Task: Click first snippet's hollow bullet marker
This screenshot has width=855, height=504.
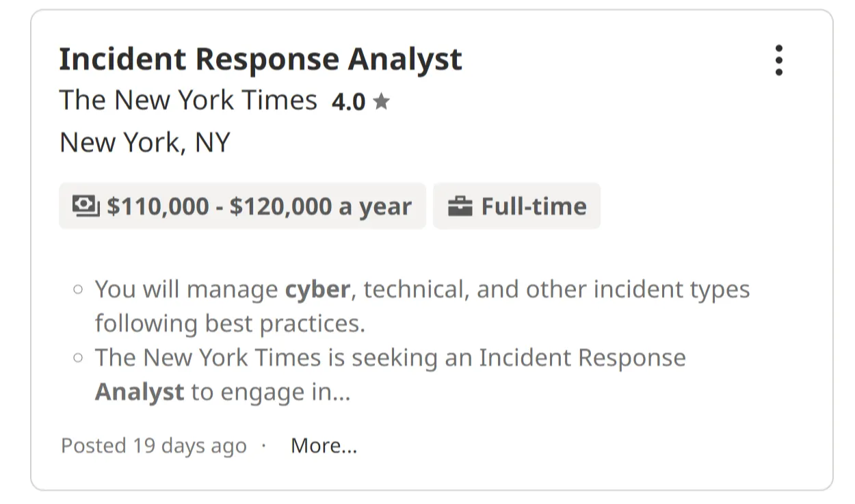Action: [78, 289]
